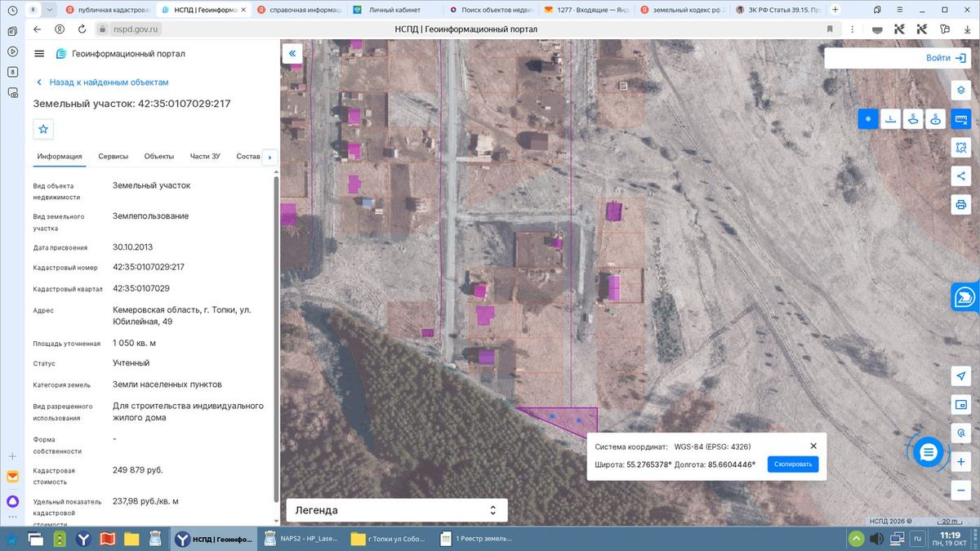
Task: Zoom in on the map
Action: [960, 462]
